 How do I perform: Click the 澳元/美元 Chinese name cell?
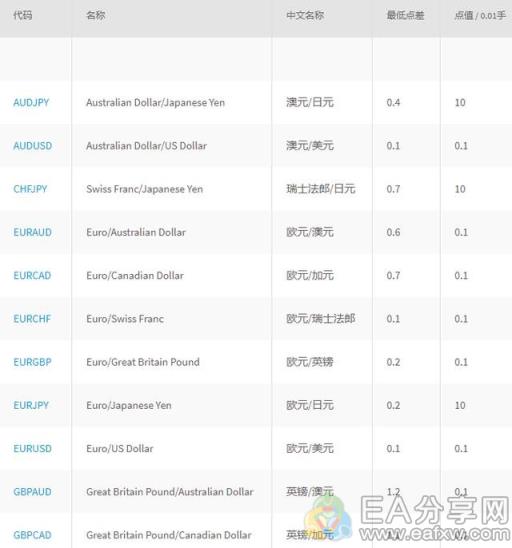coord(310,146)
